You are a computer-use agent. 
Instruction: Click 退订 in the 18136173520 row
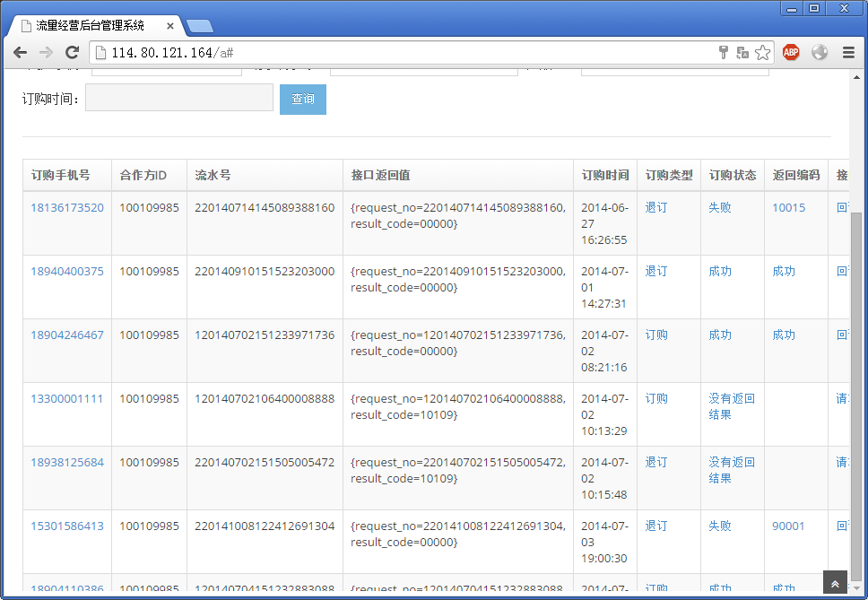[656, 207]
